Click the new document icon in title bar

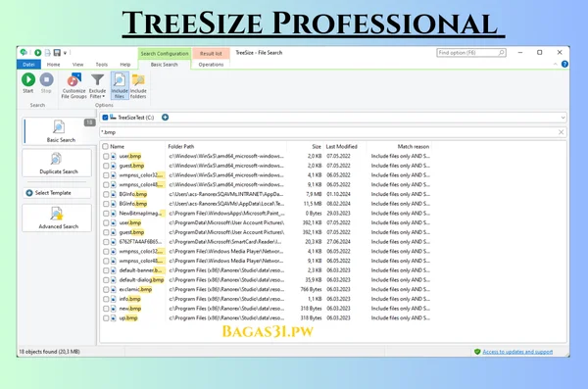(x=47, y=53)
